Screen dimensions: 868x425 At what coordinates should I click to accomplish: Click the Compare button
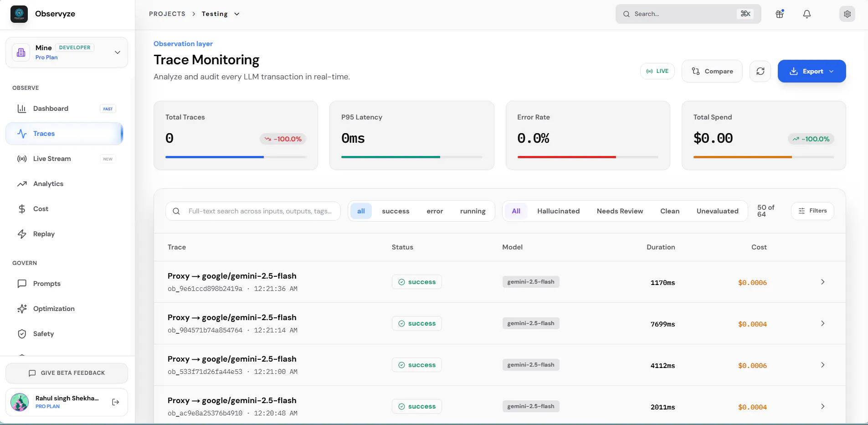tap(712, 71)
